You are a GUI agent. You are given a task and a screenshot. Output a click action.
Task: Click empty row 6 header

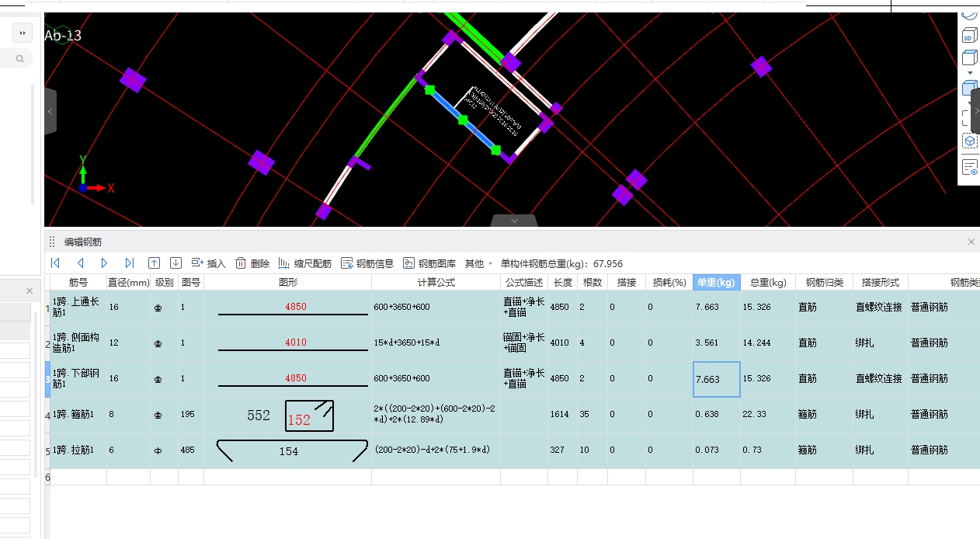[x=47, y=477]
